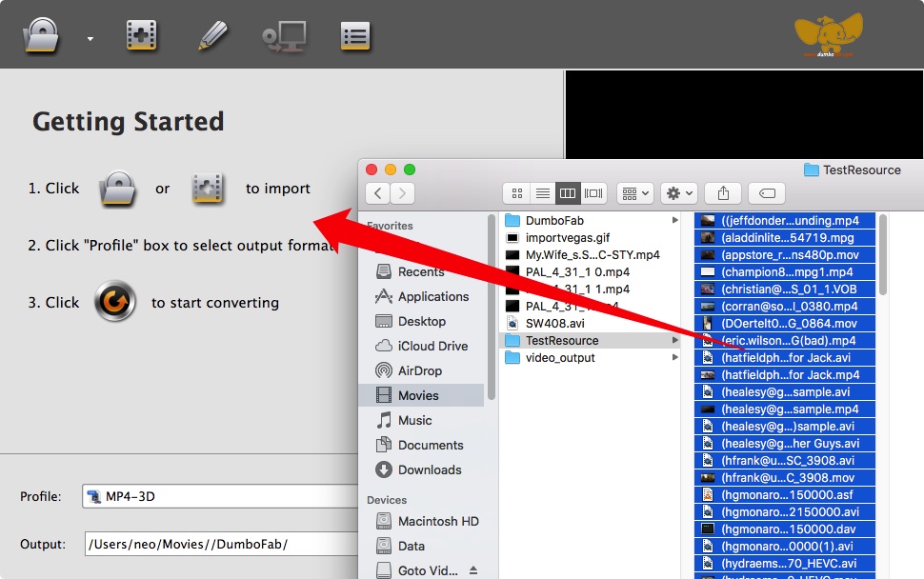Select Downloads in Finder sidebar
The image size is (924, 579).
[x=429, y=469]
